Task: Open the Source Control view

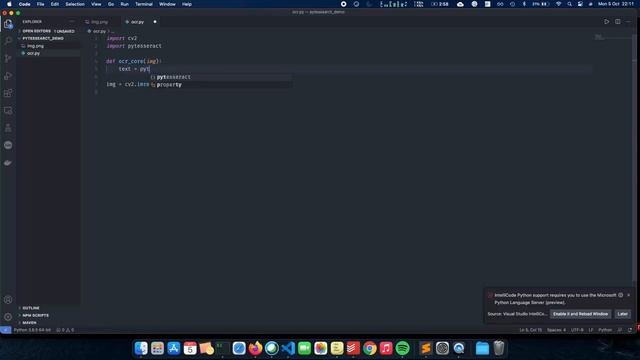Action: point(8,58)
